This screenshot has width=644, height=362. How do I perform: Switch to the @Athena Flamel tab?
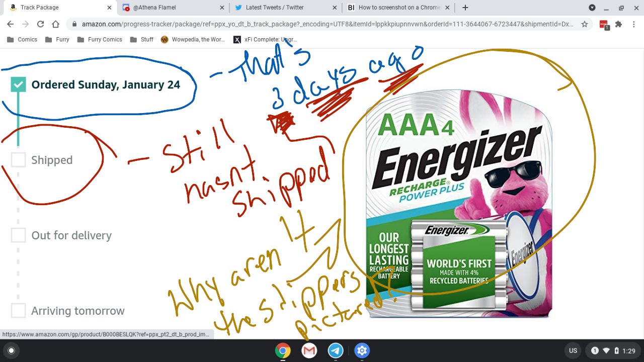click(x=174, y=8)
